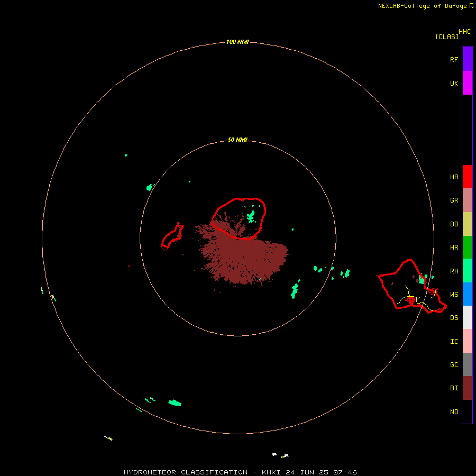Viewport: 476px width, 476px height.
Task: Click the '07:46' timestamp
Action: [345, 472]
